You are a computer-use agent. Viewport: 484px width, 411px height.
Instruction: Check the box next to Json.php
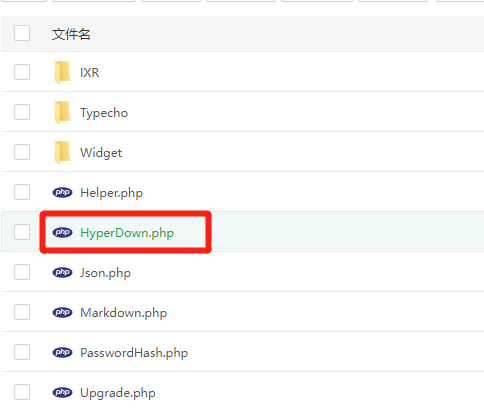coord(22,272)
